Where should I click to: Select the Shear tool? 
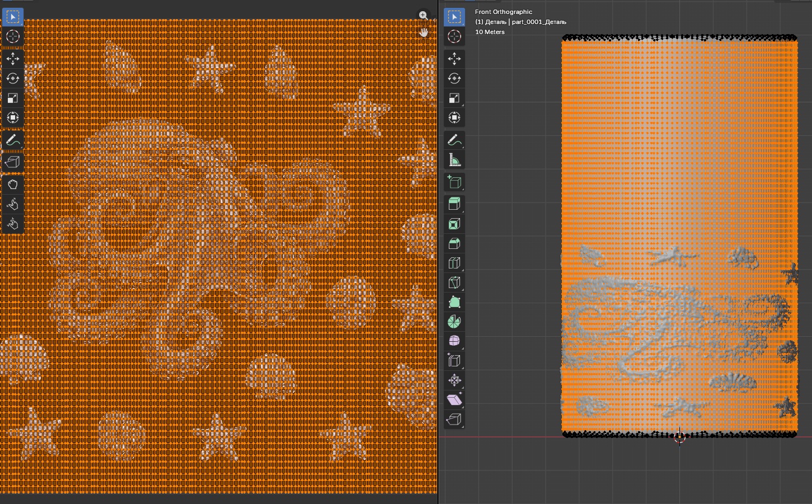coord(454,400)
